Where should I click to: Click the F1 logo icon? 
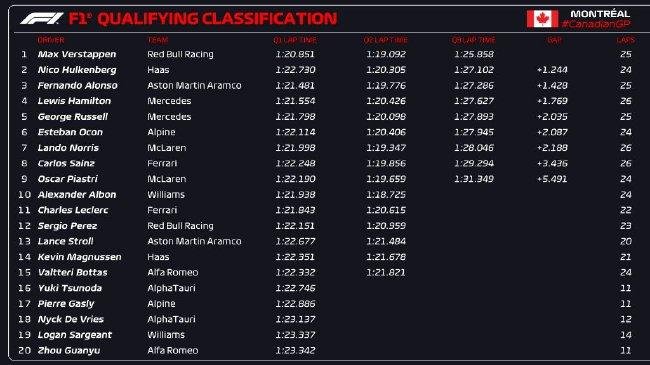click(41, 19)
